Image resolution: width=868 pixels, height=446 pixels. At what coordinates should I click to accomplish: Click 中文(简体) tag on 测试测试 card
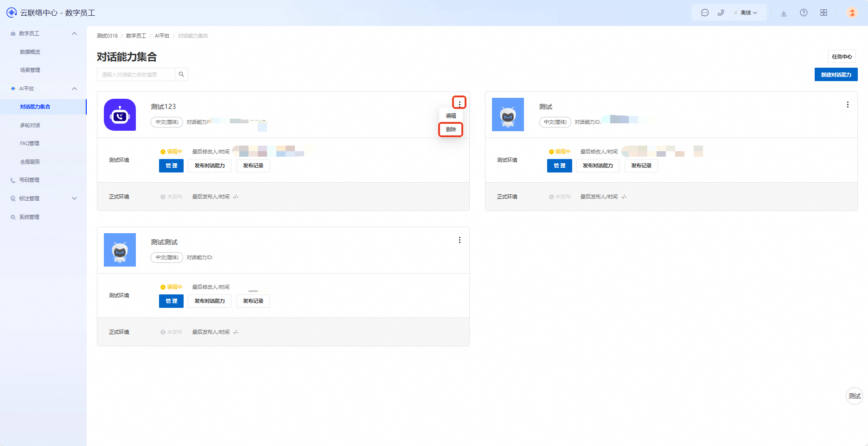point(167,257)
